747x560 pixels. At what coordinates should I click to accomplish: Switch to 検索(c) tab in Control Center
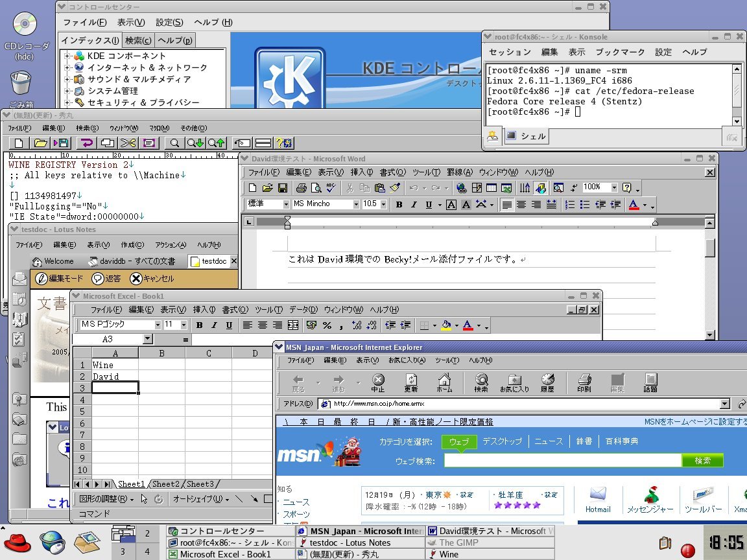[138, 40]
